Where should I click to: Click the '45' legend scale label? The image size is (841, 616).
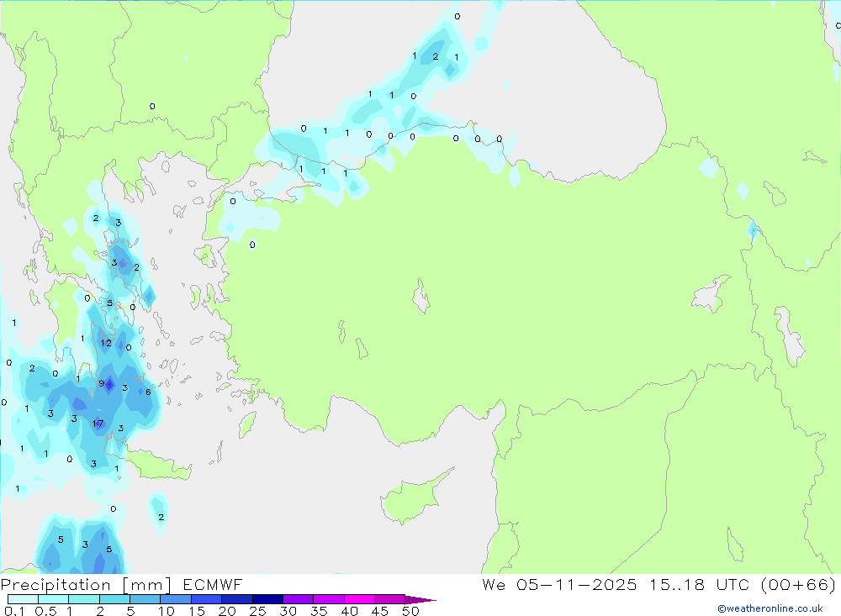tap(380, 611)
